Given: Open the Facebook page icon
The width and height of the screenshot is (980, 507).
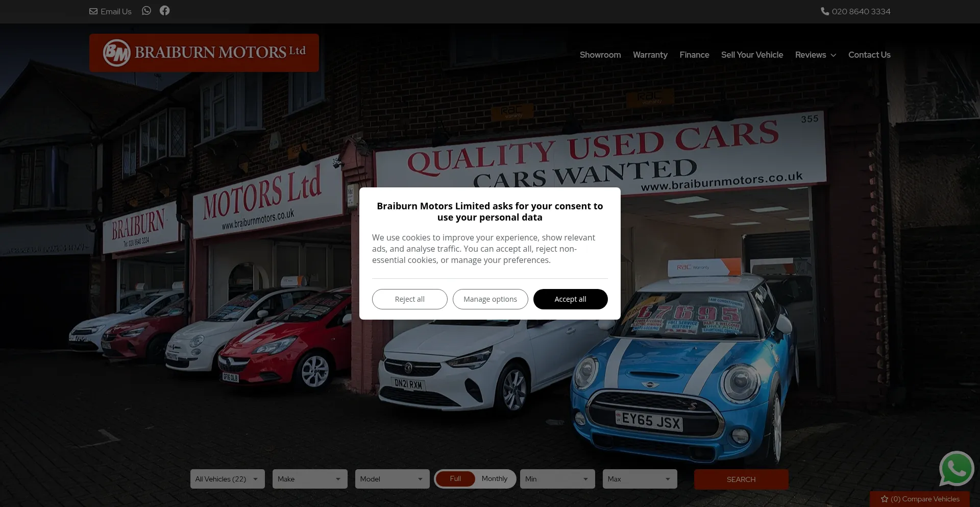Looking at the screenshot, I should pyautogui.click(x=164, y=11).
